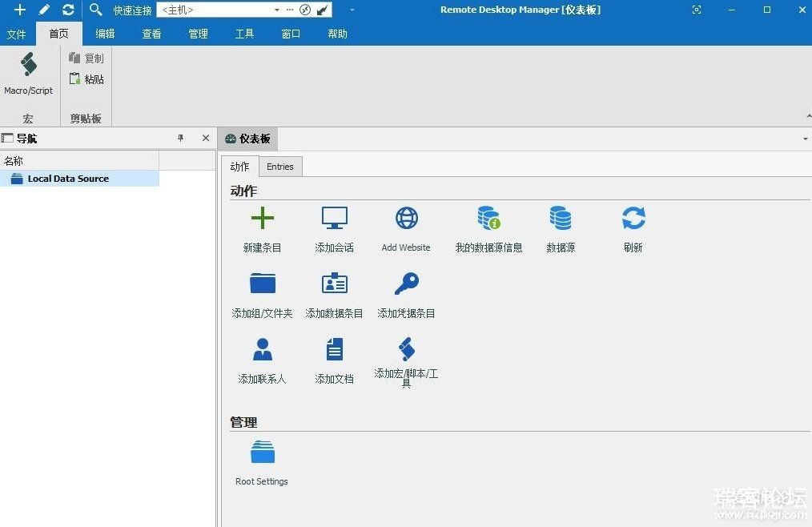This screenshot has width=812, height=527.
Task: Open the 工具 ribbon tab
Action: [244, 34]
